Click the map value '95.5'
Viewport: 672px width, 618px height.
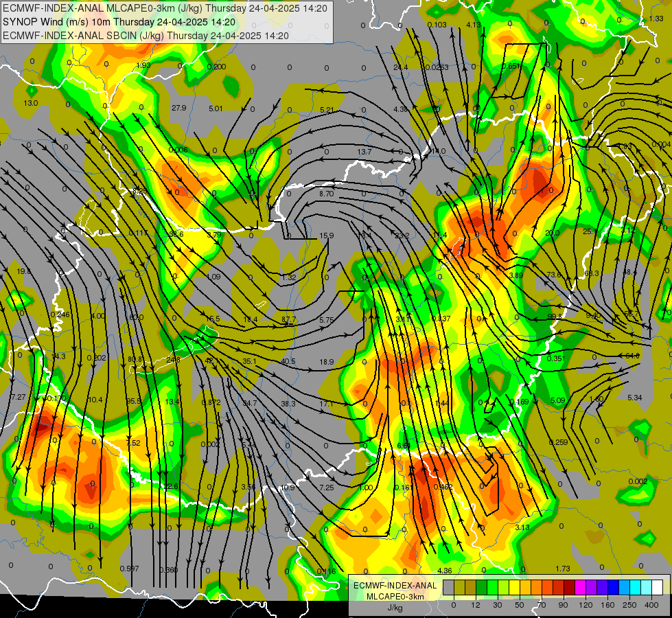tap(134, 401)
